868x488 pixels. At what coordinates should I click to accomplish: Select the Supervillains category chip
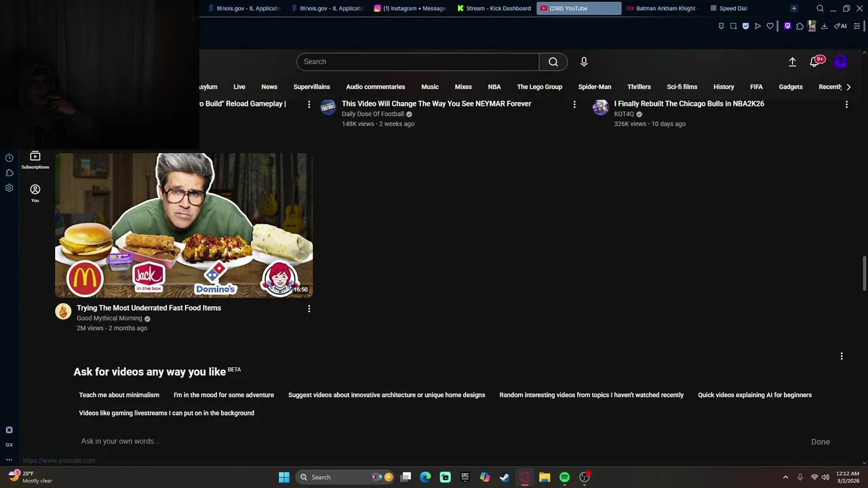click(311, 87)
